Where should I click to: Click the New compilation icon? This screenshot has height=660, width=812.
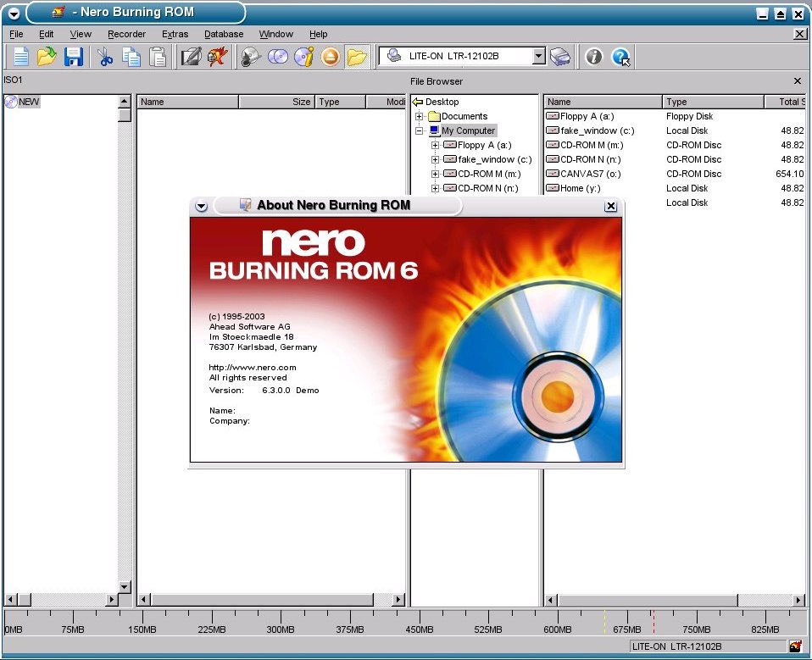click(20, 57)
